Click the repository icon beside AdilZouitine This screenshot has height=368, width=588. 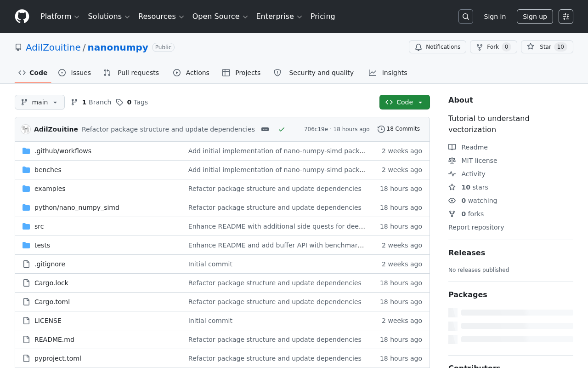click(x=18, y=47)
